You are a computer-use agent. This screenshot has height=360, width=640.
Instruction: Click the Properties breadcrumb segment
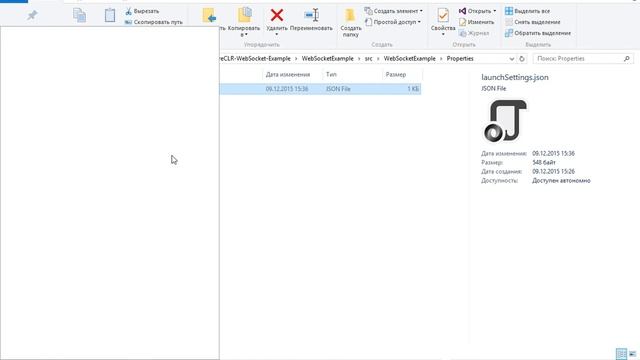click(x=460, y=59)
